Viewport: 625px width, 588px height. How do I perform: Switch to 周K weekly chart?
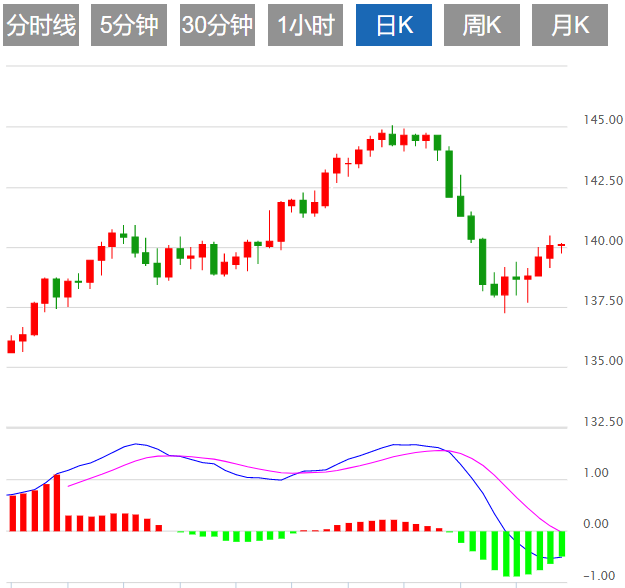[482, 25]
